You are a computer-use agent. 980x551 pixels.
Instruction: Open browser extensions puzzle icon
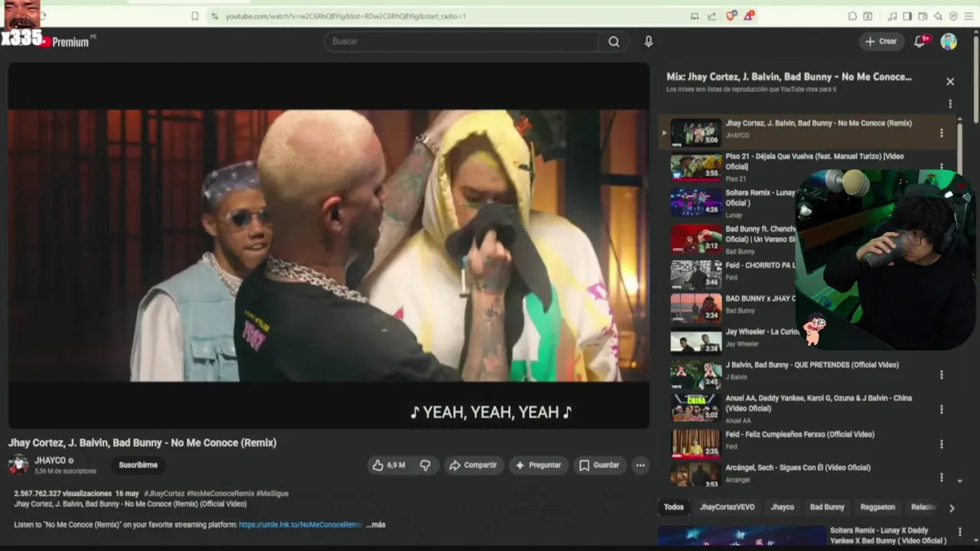click(852, 16)
